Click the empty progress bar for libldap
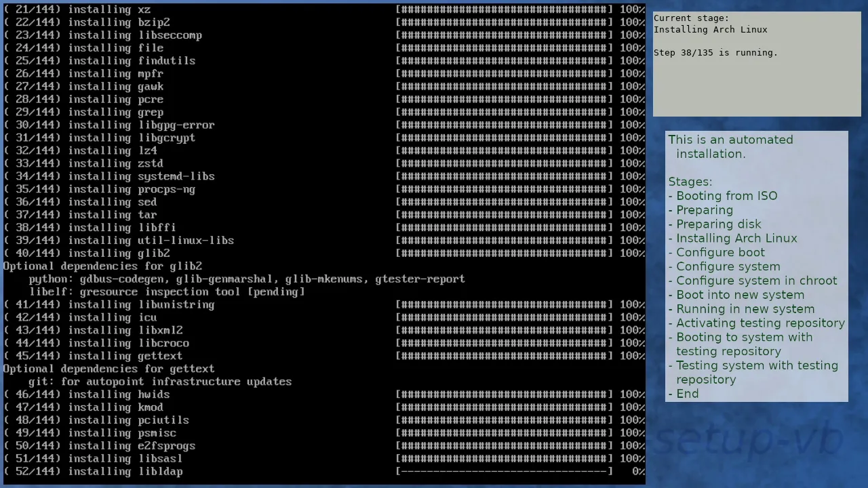 [505, 472]
